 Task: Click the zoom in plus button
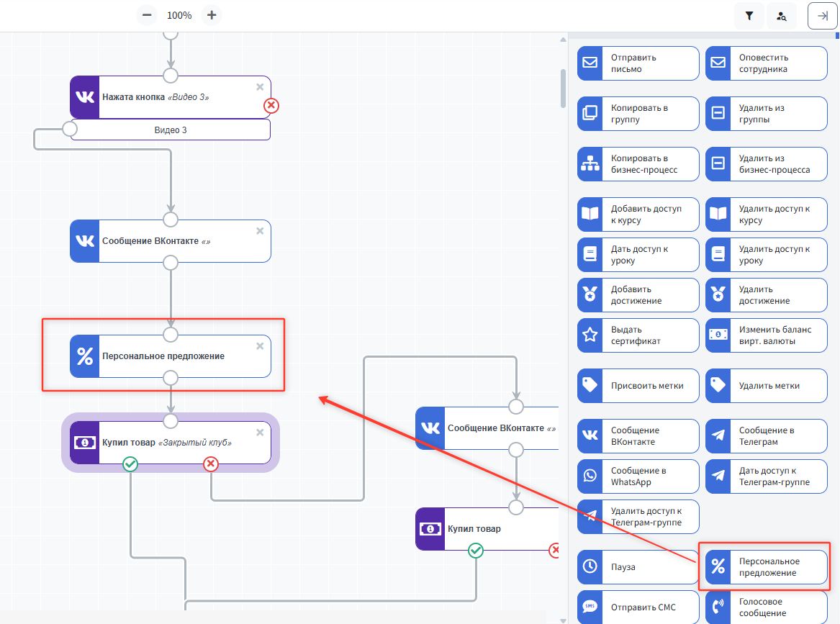pos(211,15)
